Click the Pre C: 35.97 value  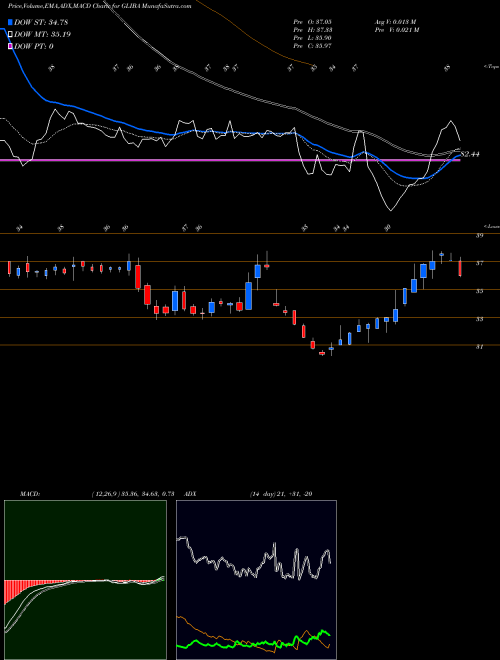313,46
